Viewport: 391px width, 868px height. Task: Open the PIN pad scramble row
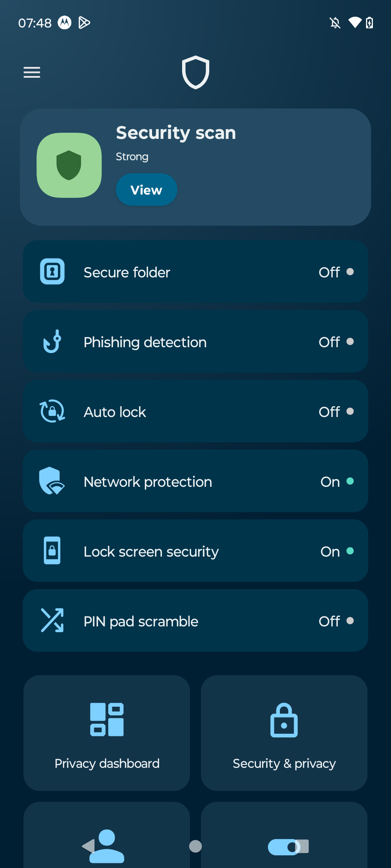click(x=195, y=621)
